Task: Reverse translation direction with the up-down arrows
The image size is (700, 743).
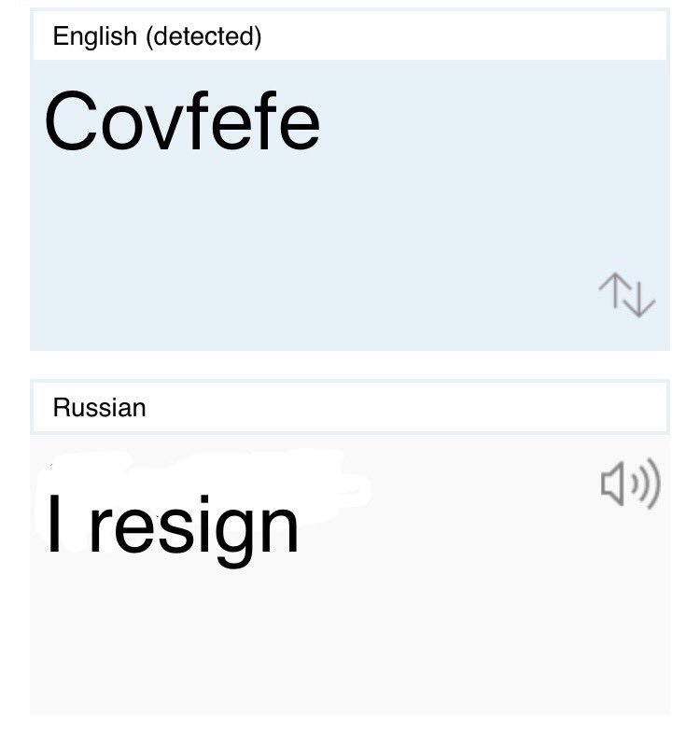Action: coord(627,294)
